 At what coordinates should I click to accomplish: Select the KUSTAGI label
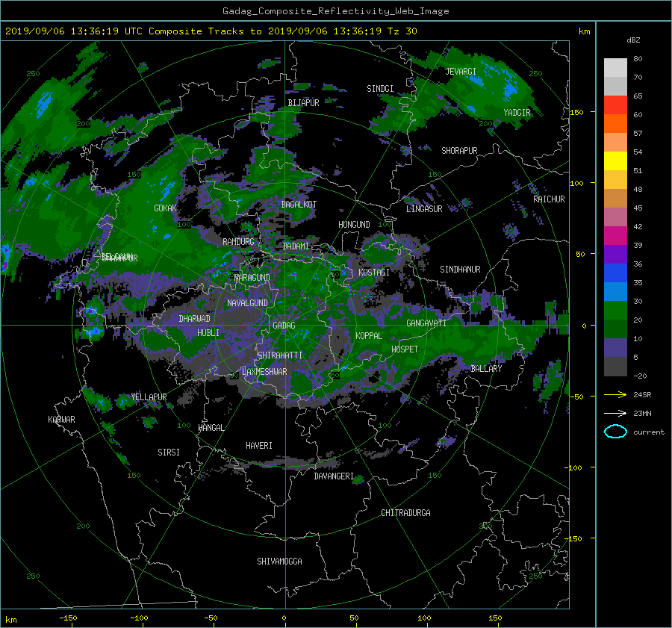(x=374, y=273)
